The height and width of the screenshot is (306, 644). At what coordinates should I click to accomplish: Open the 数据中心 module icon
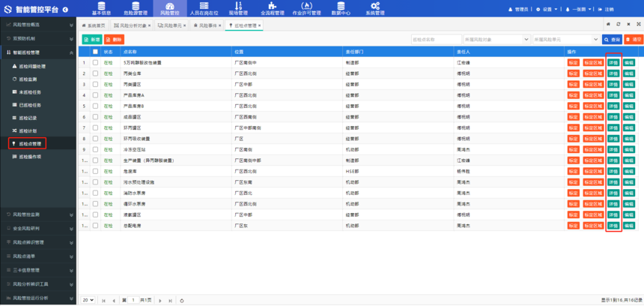[341, 6]
